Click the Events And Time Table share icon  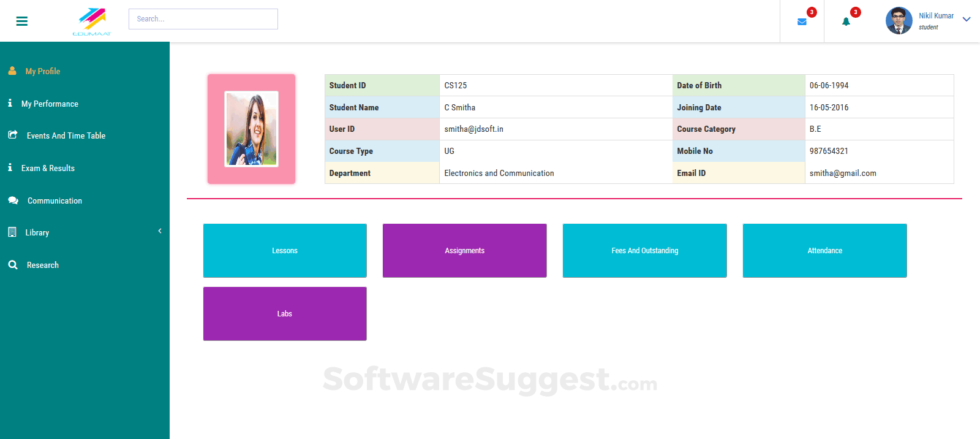(x=12, y=135)
